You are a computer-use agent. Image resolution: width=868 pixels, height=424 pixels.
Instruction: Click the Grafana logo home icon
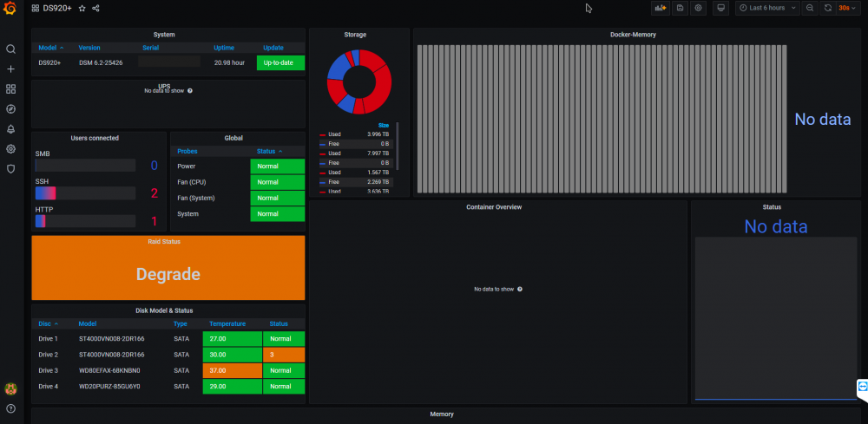click(10, 9)
